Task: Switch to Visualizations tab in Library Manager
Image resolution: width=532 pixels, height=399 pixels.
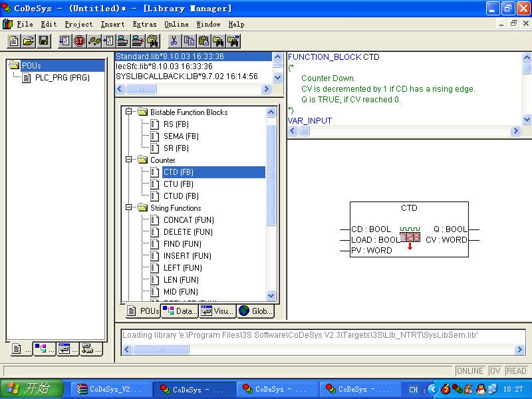Action: click(217, 311)
